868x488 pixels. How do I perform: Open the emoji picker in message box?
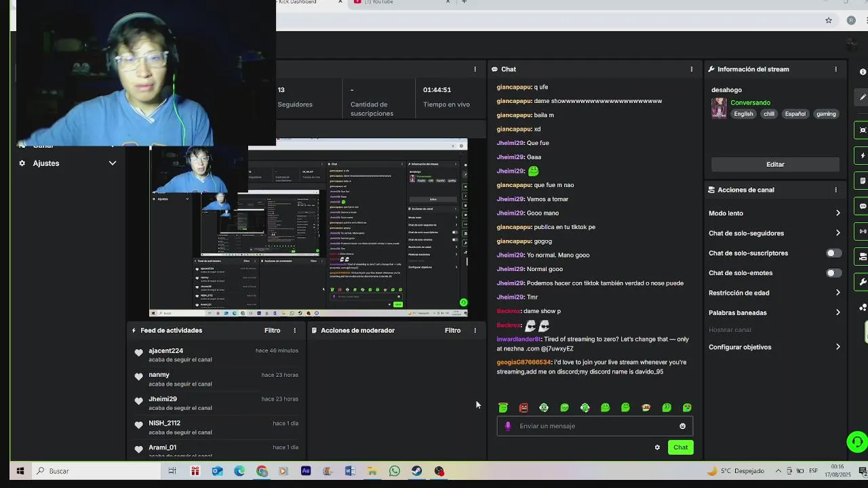(682, 426)
